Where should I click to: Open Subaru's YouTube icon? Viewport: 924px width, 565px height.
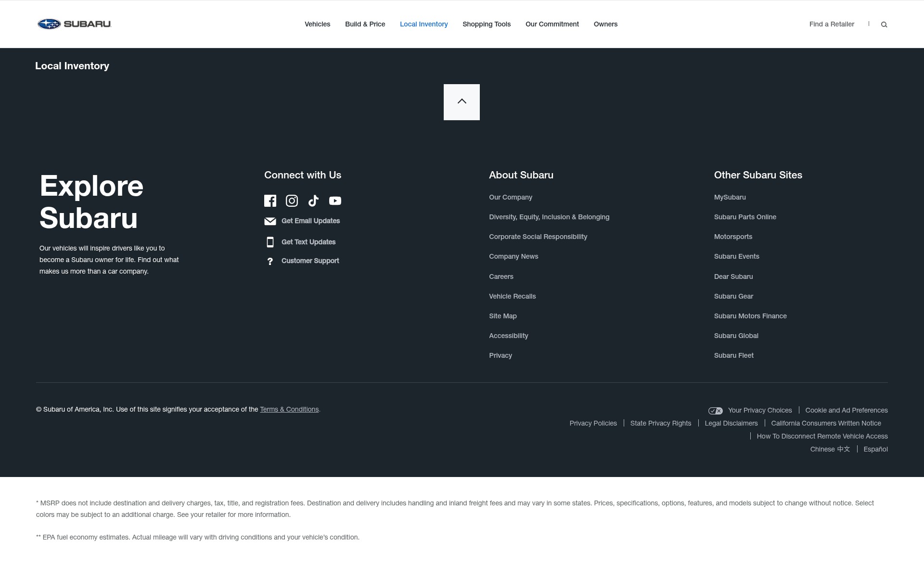(x=335, y=201)
